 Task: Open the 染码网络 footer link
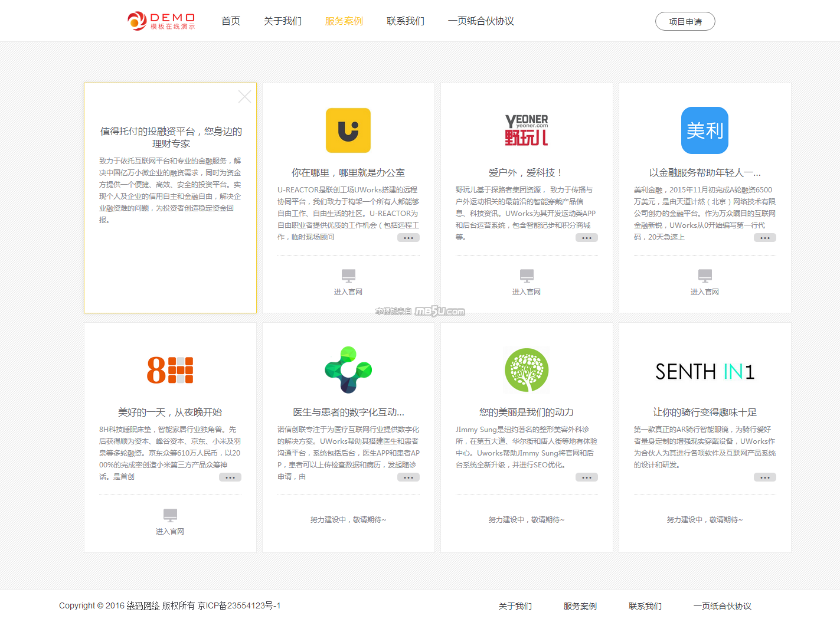coord(143,605)
